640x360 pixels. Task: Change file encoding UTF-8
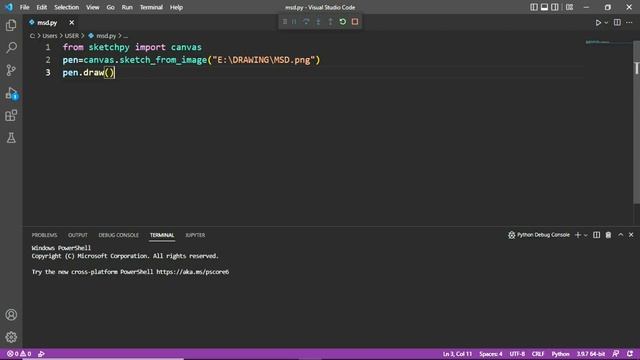tap(517, 354)
